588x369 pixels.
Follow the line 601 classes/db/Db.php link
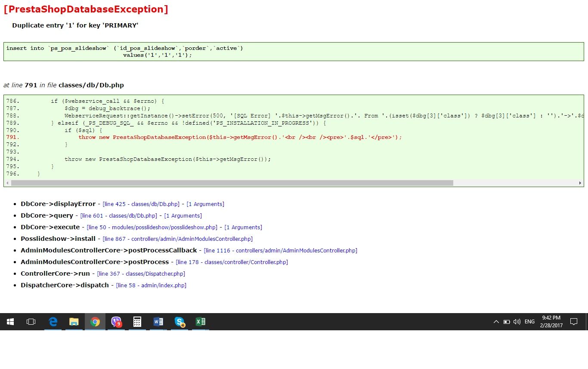[x=119, y=216]
